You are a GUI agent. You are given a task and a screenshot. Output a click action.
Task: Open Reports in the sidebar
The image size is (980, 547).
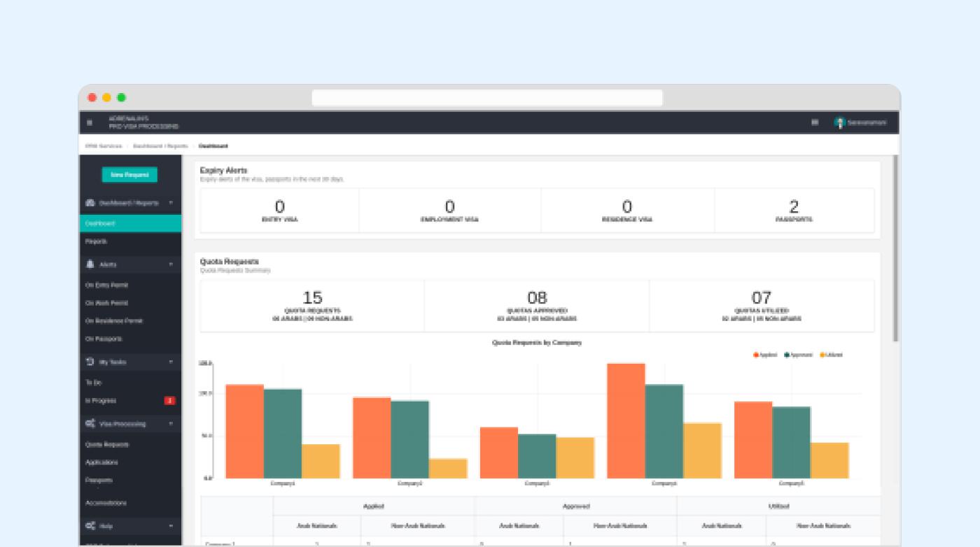[96, 241]
